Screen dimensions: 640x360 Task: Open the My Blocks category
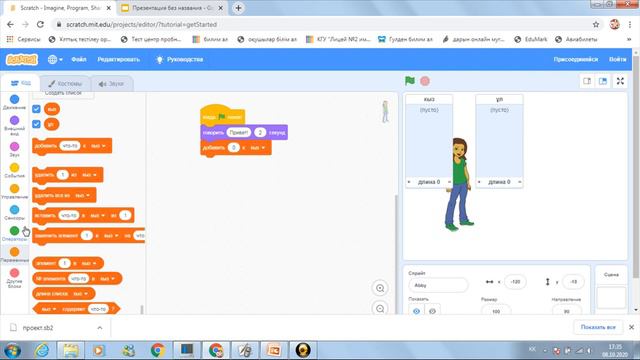14,278
